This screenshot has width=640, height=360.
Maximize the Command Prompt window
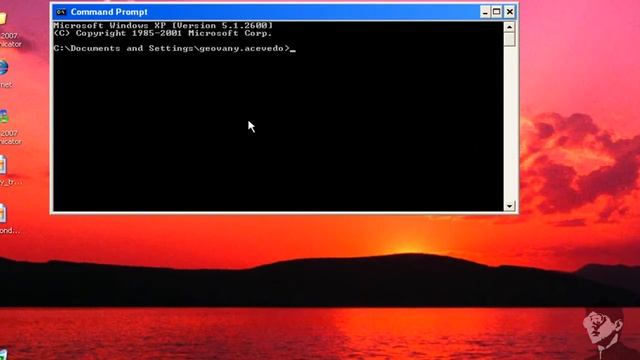pyautogui.click(x=497, y=12)
